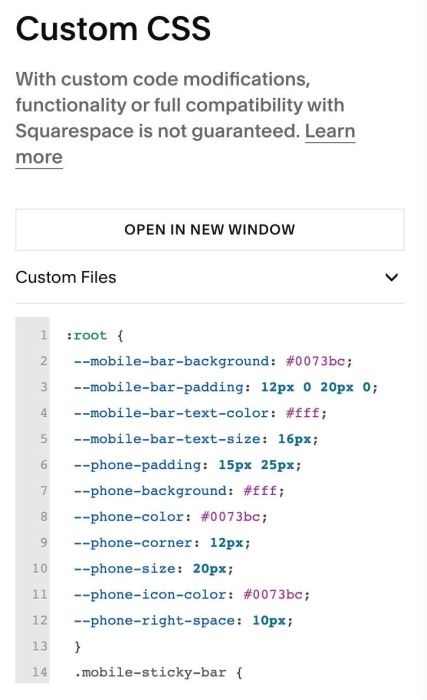The width and height of the screenshot is (427, 700).
Task: Click the Custom CSS heading
Action: (x=113, y=29)
